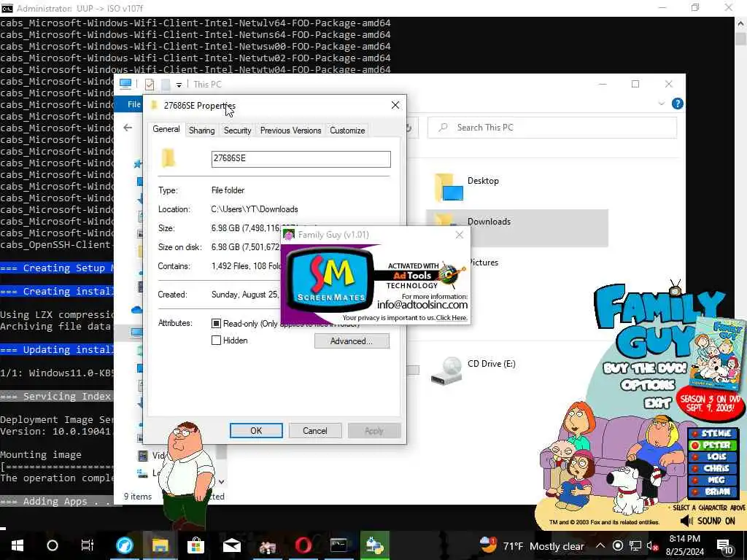747x560 pixels.
Task: Switch to the Sharing tab
Action: pos(201,131)
